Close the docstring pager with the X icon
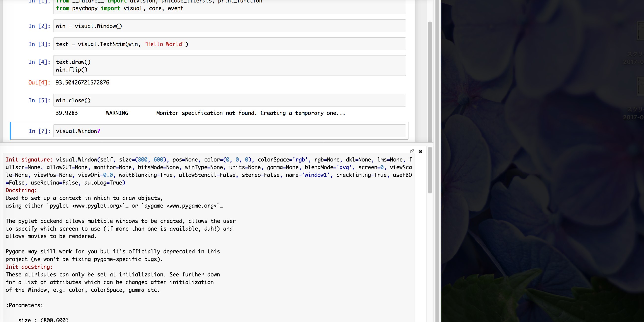Screen dimensions: 644x322 click(x=421, y=152)
